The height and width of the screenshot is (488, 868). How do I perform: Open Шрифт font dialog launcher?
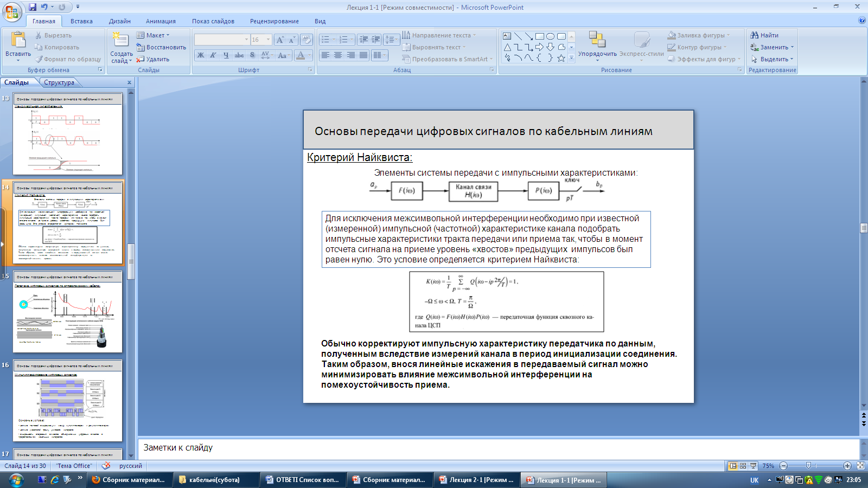310,70
